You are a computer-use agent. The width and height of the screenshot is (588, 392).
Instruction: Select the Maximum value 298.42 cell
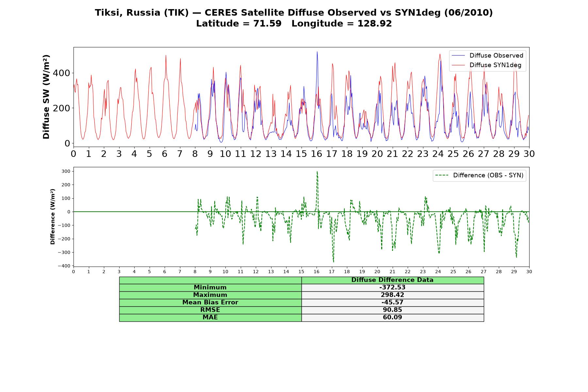pos(392,295)
